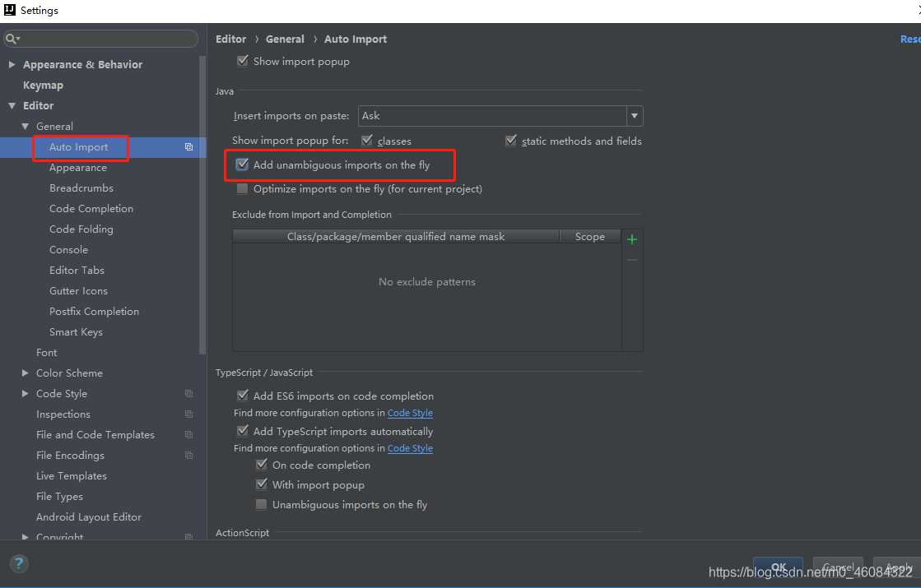Open Breadcrumbs settings

[81, 188]
